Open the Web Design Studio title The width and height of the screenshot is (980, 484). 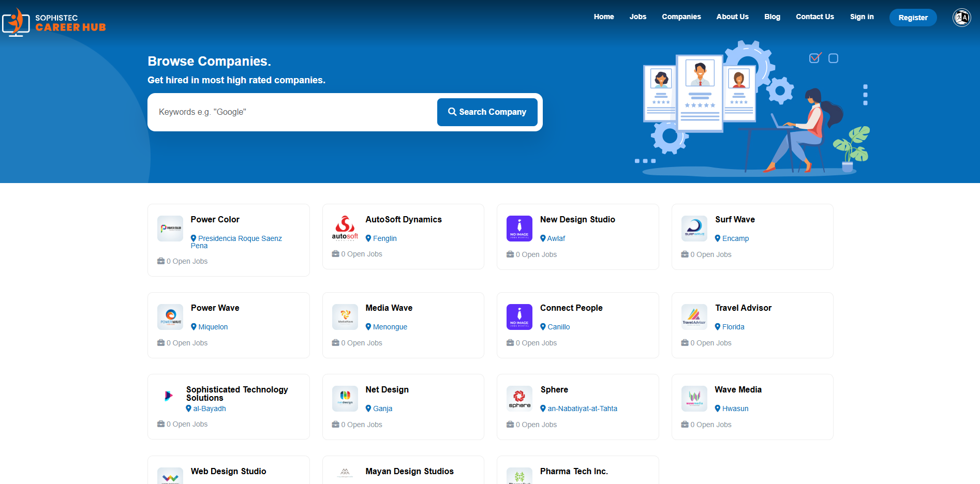[x=229, y=472]
